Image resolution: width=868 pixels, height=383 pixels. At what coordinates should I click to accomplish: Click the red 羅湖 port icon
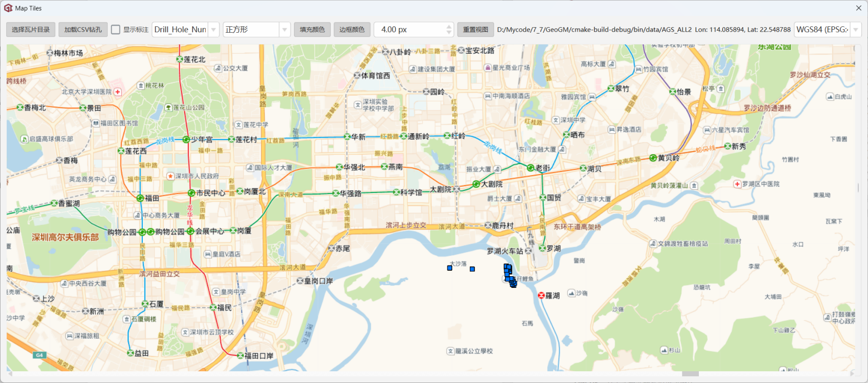541,295
